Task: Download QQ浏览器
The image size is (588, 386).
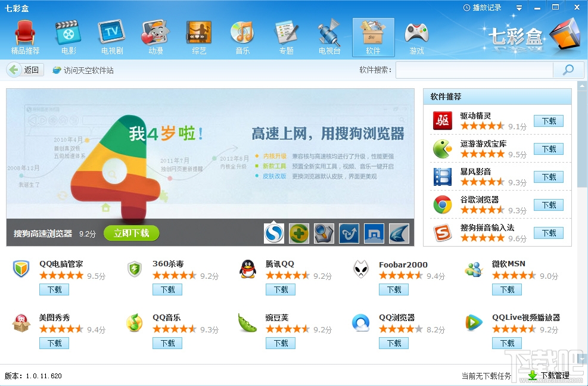Action: coord(394,343)
